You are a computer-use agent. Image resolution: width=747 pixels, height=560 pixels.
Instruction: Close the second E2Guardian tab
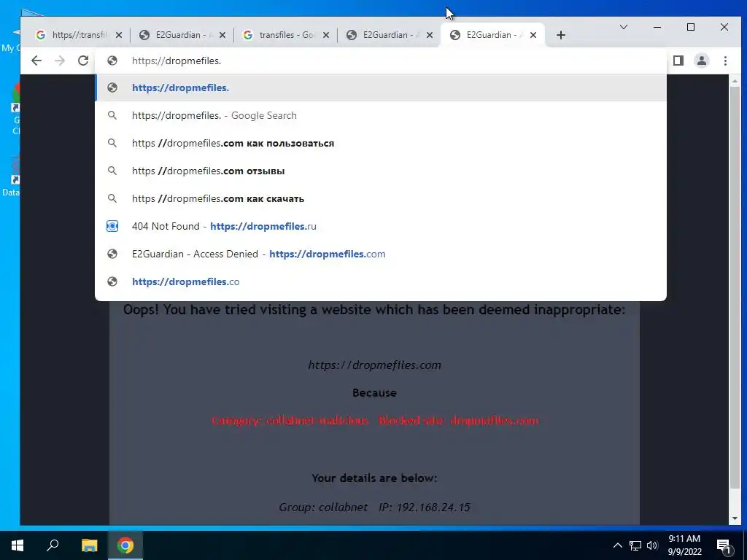point(222,35)
